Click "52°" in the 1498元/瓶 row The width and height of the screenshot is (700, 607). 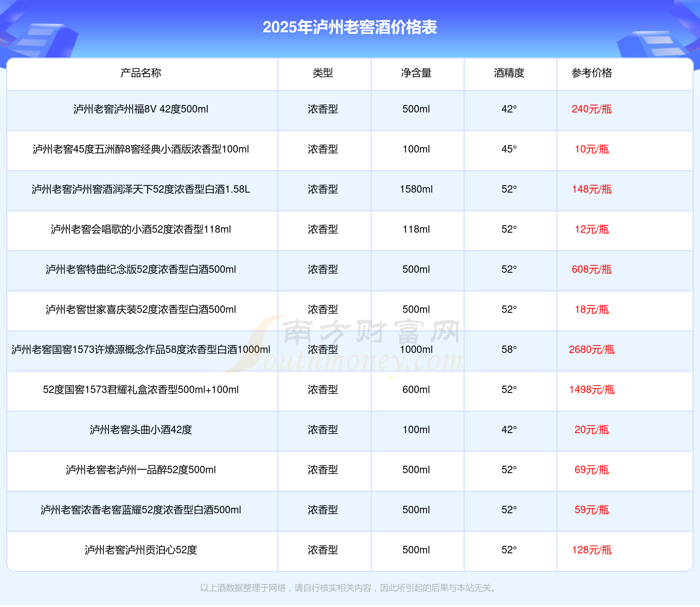[x=509, y=389]
